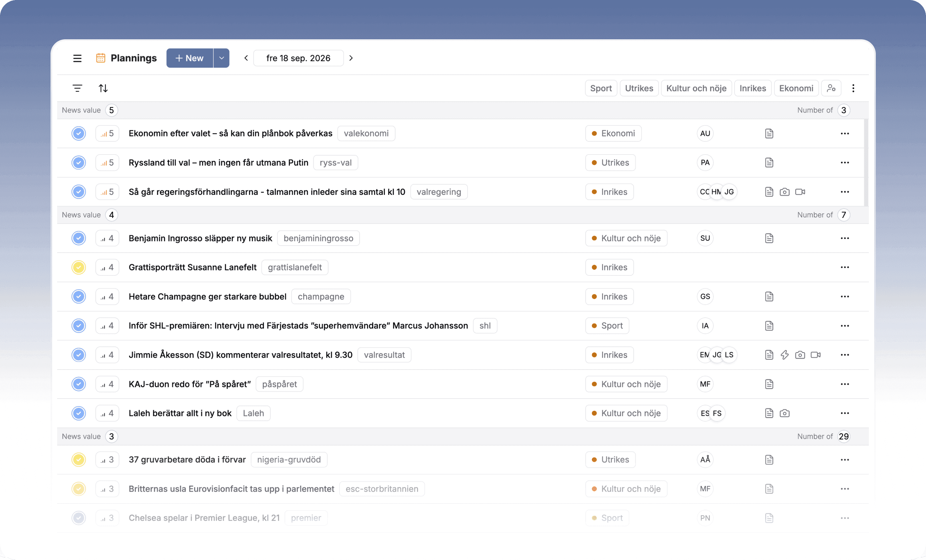Open the sort order arrows
Screen dimensions: 926x560
pos(103,88)
